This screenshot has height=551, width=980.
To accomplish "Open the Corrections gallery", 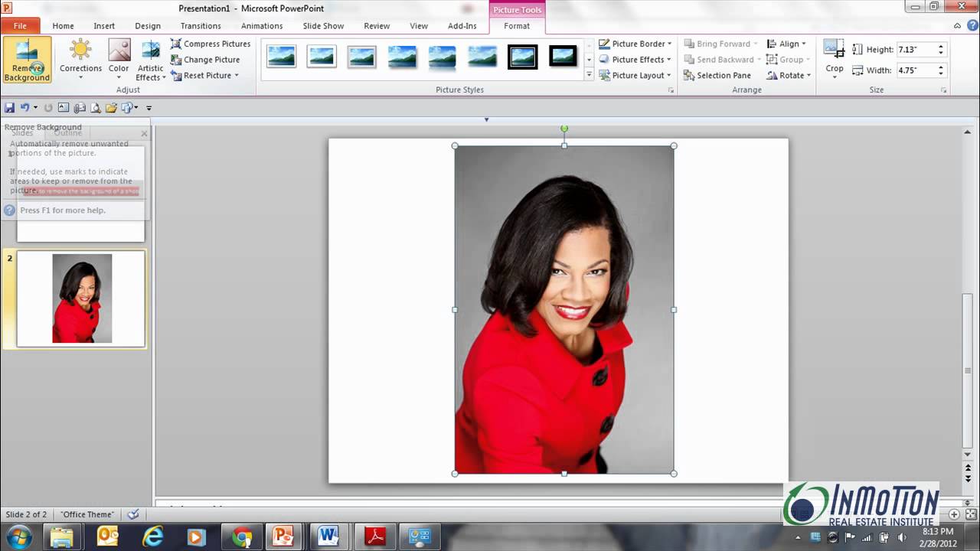I will (x=80, y=60).
